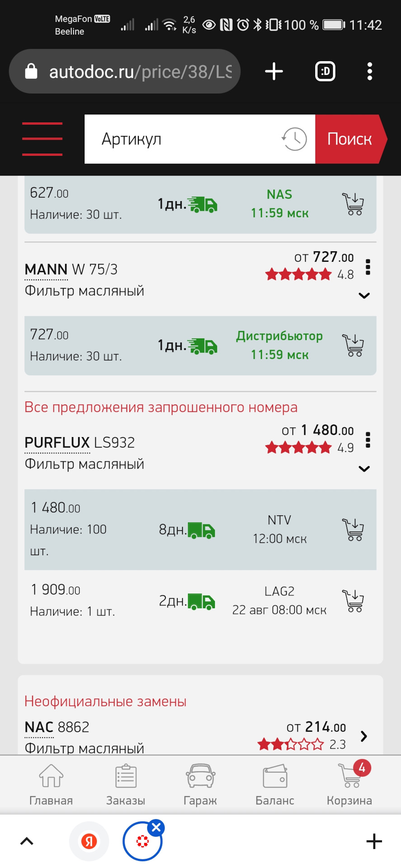401x868 pixels.
Task: Open browser tab switcher
Action: click(325, 71)
